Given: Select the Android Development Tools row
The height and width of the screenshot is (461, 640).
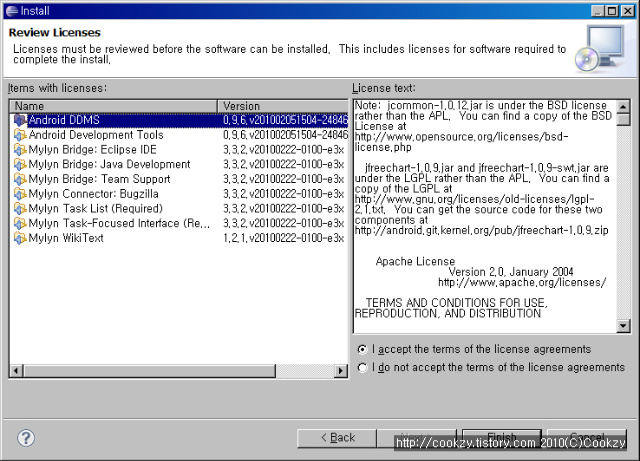Looking at the screenshot, I should [179, 135].
